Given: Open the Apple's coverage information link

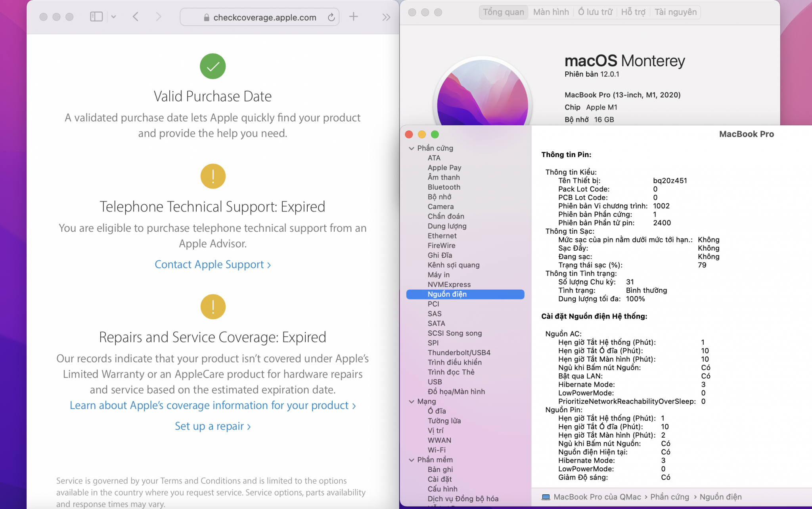Looking at the screenshot, I should click(213, 405).
